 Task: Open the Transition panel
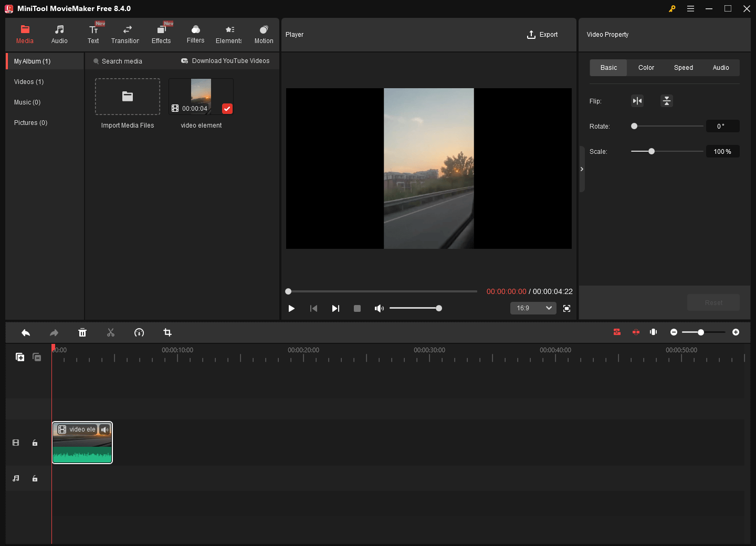pos(125,33)
